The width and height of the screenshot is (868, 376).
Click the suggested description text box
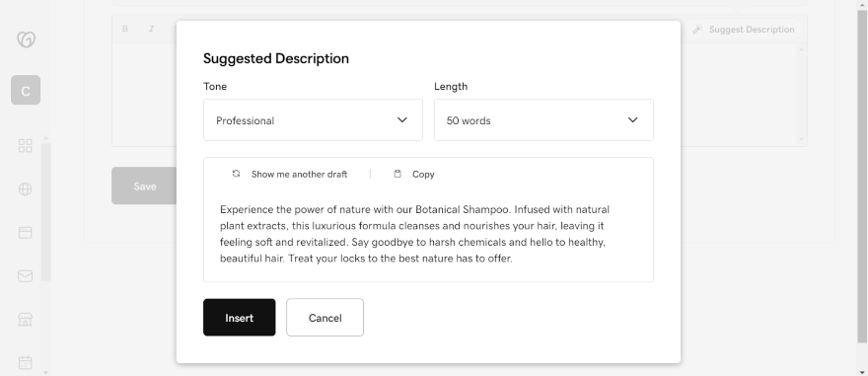(428, 234)
